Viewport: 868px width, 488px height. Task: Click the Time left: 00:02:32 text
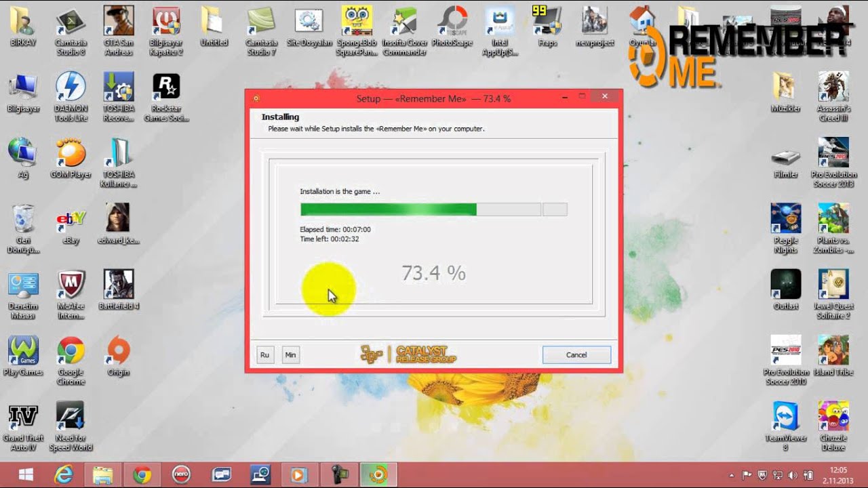(x=330, y=239)
